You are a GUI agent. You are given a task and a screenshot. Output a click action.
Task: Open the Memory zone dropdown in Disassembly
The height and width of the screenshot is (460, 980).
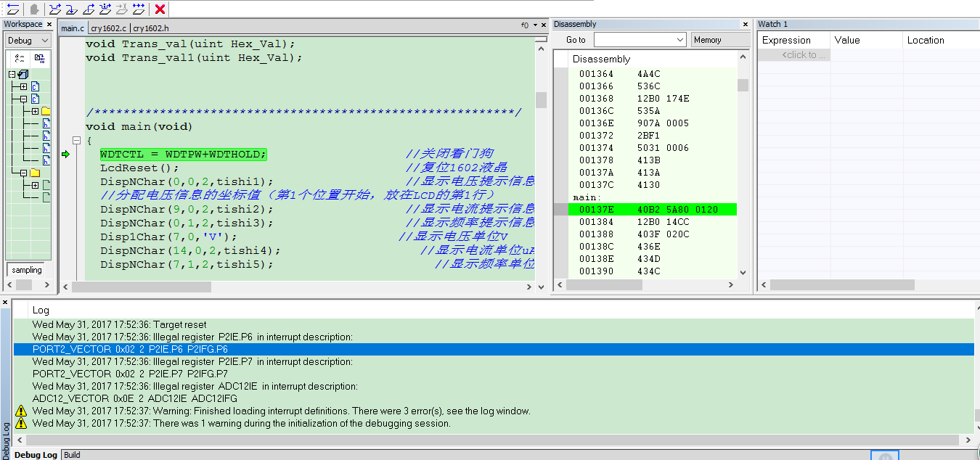pos(720,40)
